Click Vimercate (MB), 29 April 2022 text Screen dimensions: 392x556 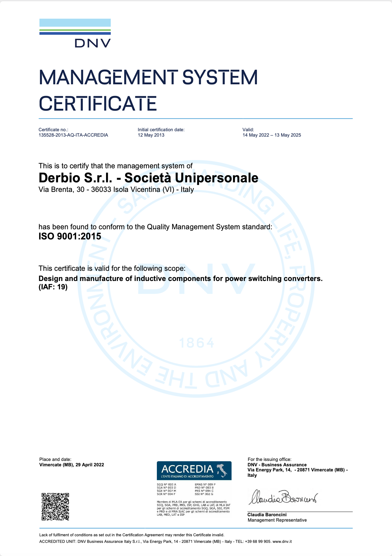[72, 465]
